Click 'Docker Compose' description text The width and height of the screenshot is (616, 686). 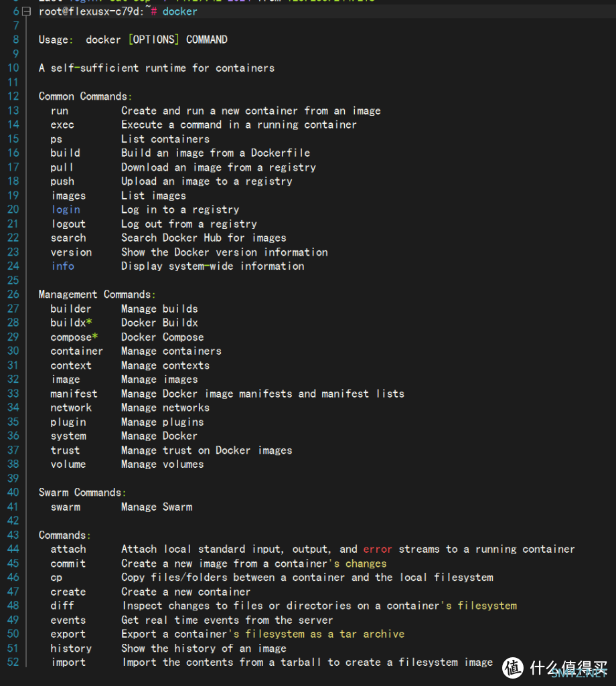tap(163, 337)
